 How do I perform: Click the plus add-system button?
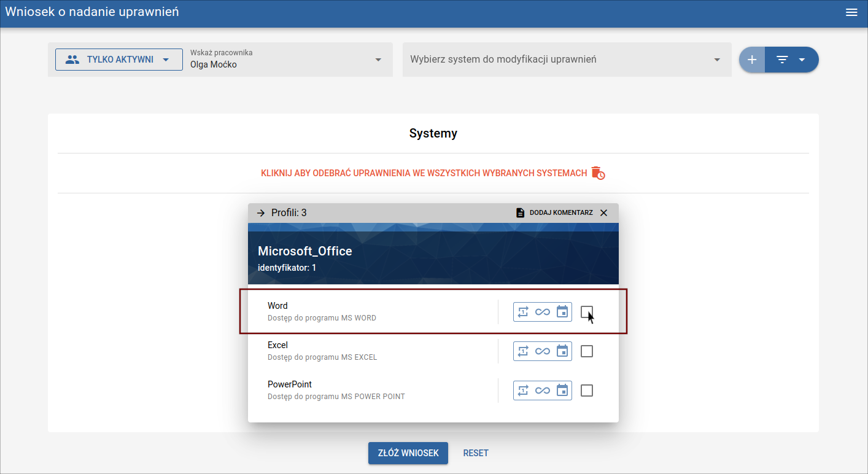pos(752,60)
